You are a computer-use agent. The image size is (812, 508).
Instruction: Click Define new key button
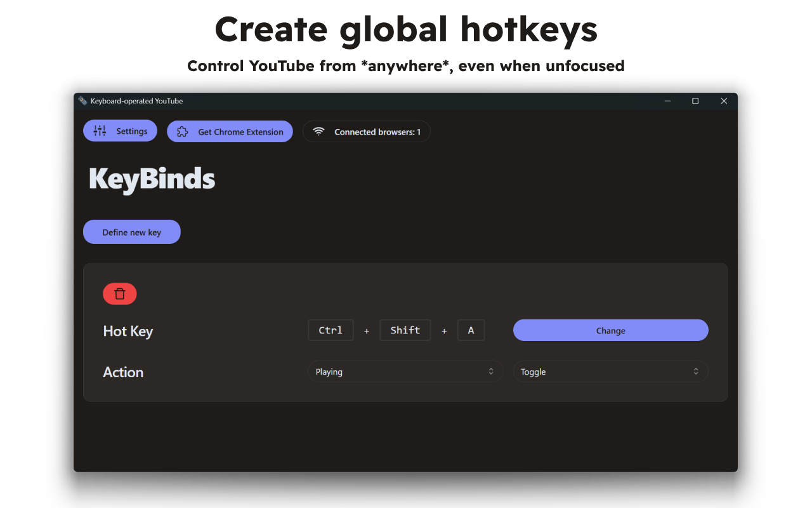click(x=132, y=232)
